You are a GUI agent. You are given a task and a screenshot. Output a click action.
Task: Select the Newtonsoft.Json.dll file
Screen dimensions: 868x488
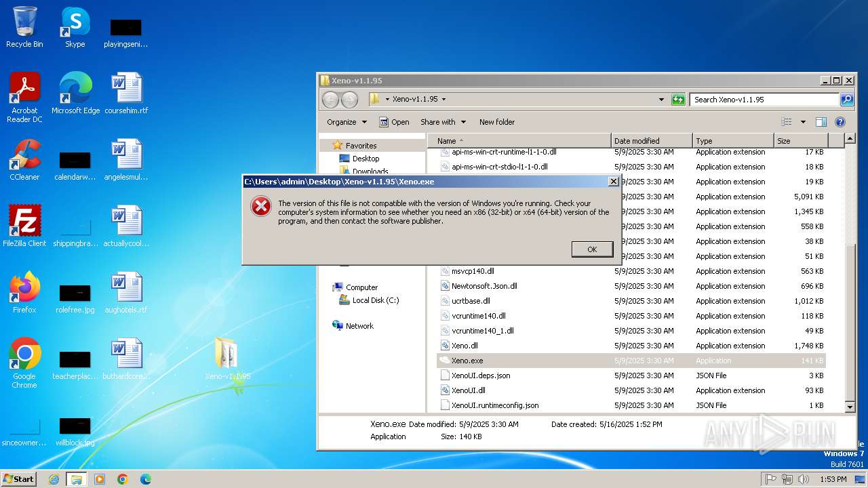484,286
